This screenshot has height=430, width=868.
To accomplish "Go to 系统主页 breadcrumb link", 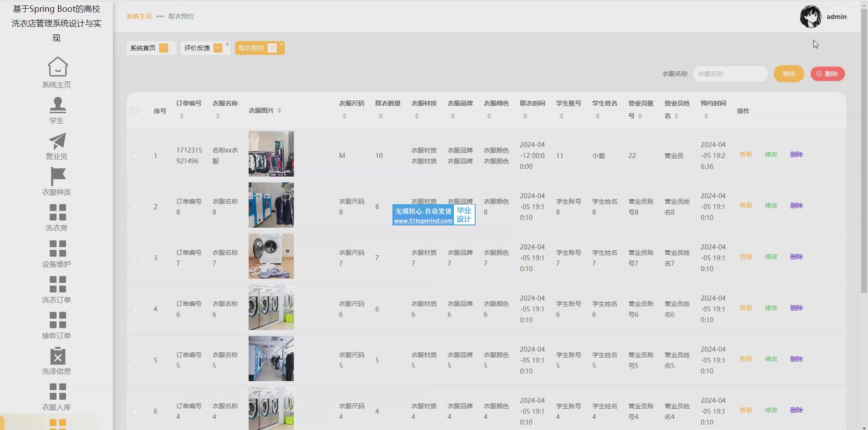I will pos(139,16).
